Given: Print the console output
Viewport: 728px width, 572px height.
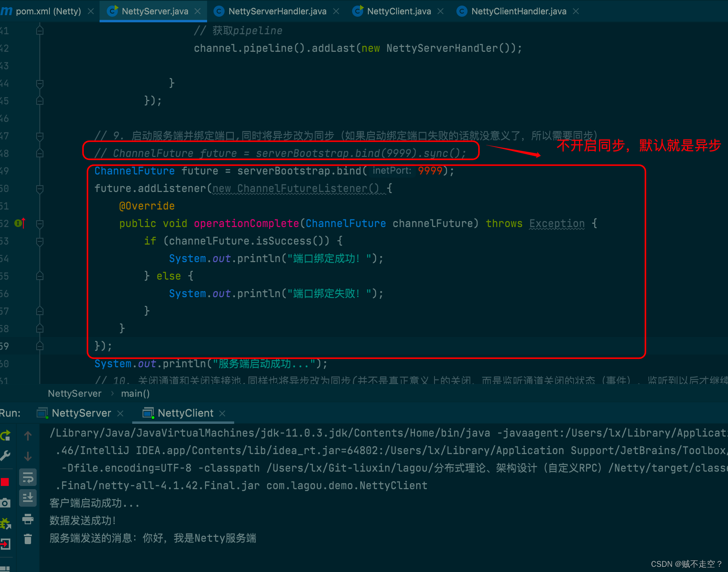Looking at the screenshot, I should (28, 519).
